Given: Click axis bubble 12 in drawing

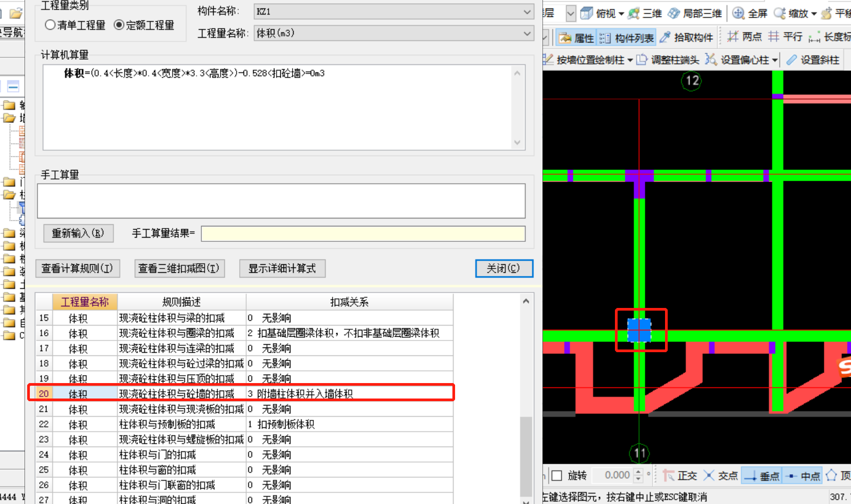Looking at the screenshot, I should tap(692, 81).
